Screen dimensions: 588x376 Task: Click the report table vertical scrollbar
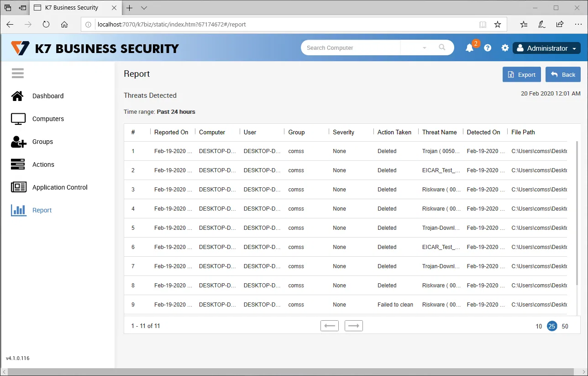point(577,212)
